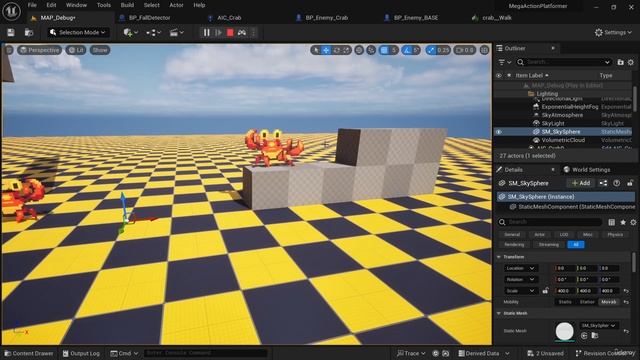
Task: Switch to the BP_Enemy_BASE tab
Action: 416,18
